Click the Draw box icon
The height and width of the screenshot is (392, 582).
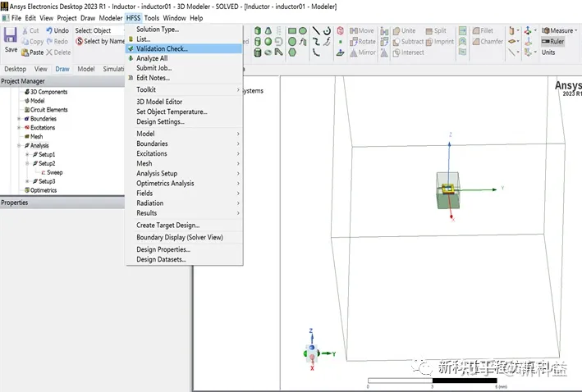[258, 30]
